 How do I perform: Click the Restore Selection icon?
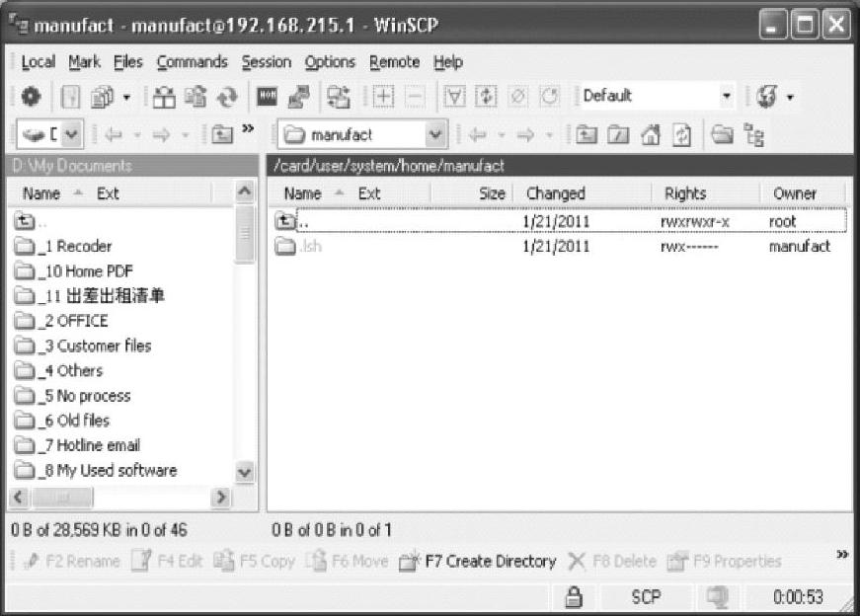(550, 97)
